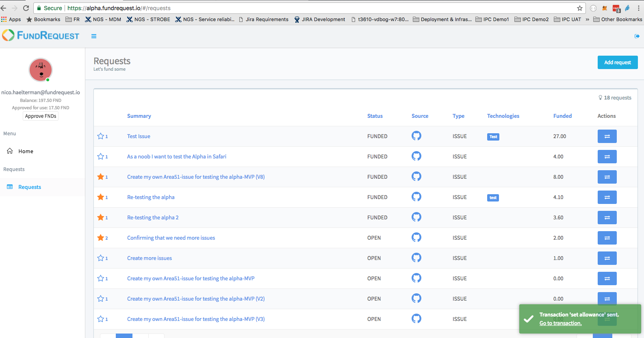Star the Test Issue request
Screen dimensions: 644x338
click(x=101, y=136)
